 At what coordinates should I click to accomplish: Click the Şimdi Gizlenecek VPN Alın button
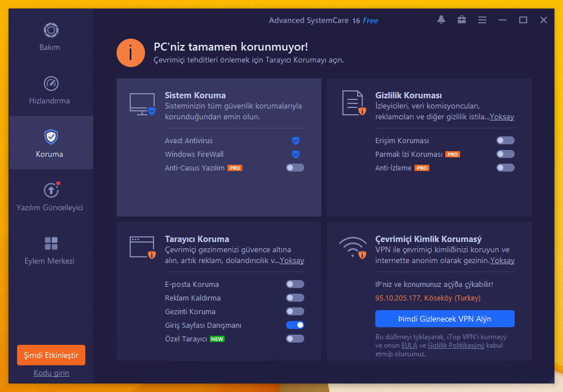point(445,319)
